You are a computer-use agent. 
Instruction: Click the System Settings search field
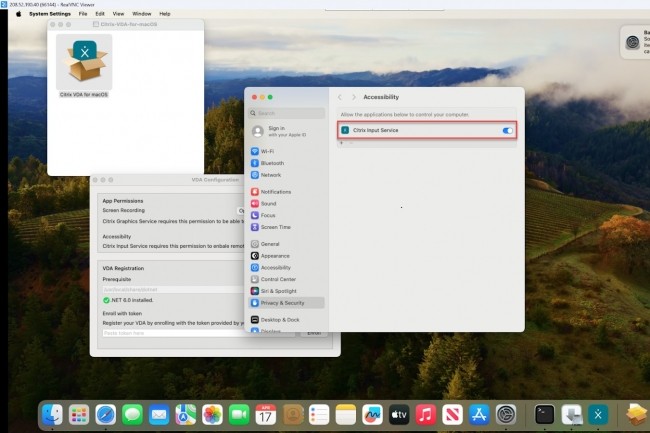tap(287, 113)
